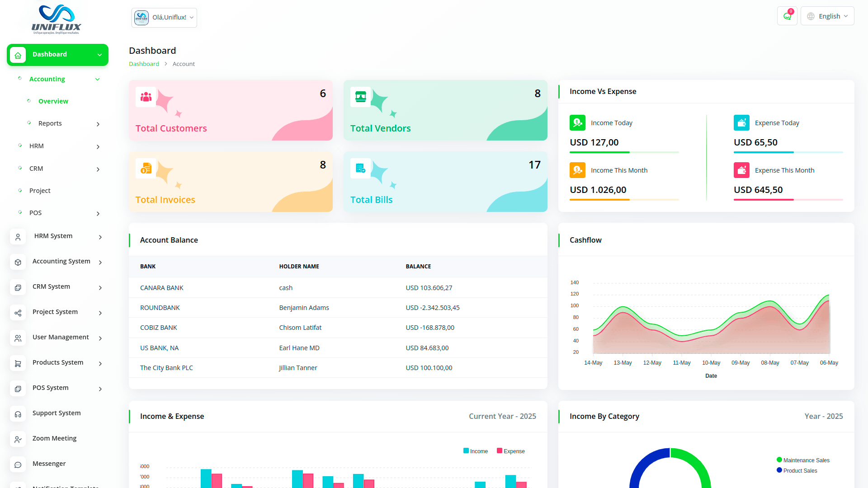This screenshot has height=488, width=868.
Task: Expand the CRM System arrow
Action: click(x=100, y=287)
